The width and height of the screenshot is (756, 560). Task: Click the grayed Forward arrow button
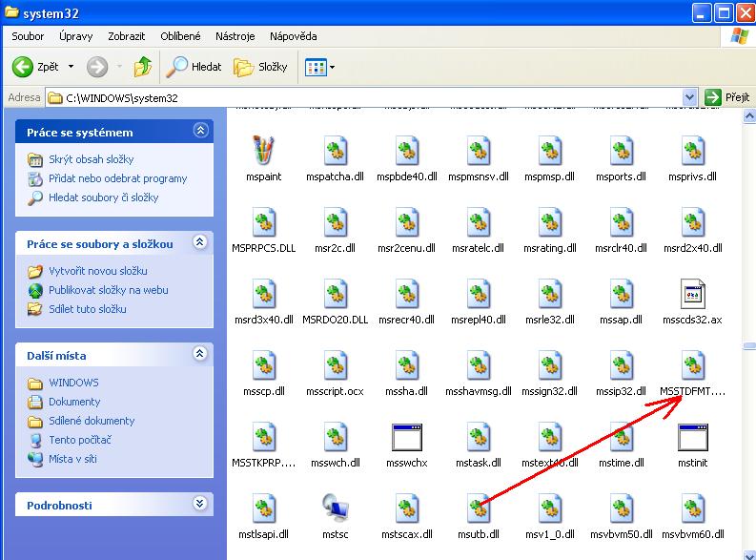click(97, 67)
